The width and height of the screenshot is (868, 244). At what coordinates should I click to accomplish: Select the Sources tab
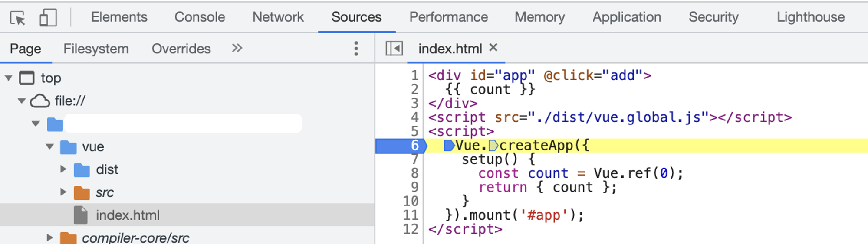coord(356,17)
